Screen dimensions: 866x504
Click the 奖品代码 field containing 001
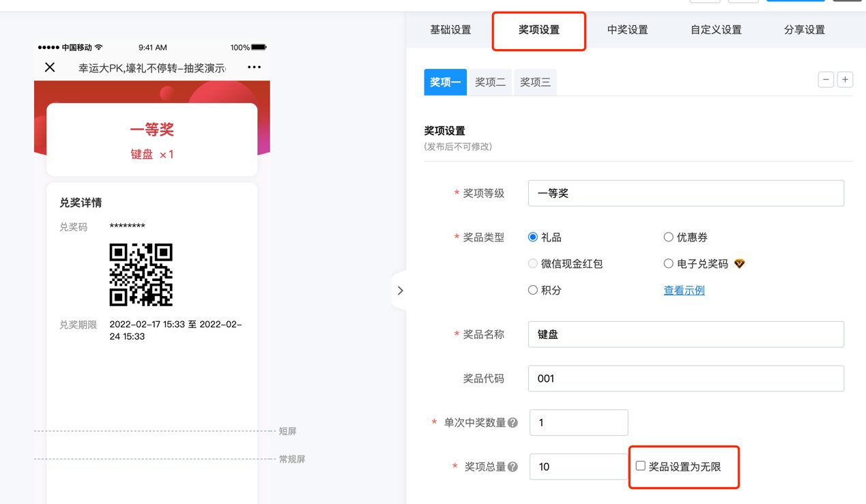coord(686,379)
